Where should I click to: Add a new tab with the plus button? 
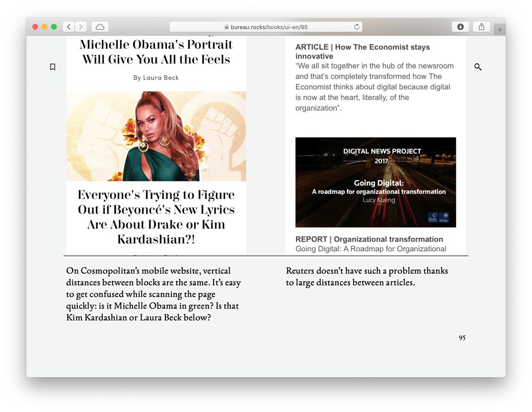[x=500, y=29]
